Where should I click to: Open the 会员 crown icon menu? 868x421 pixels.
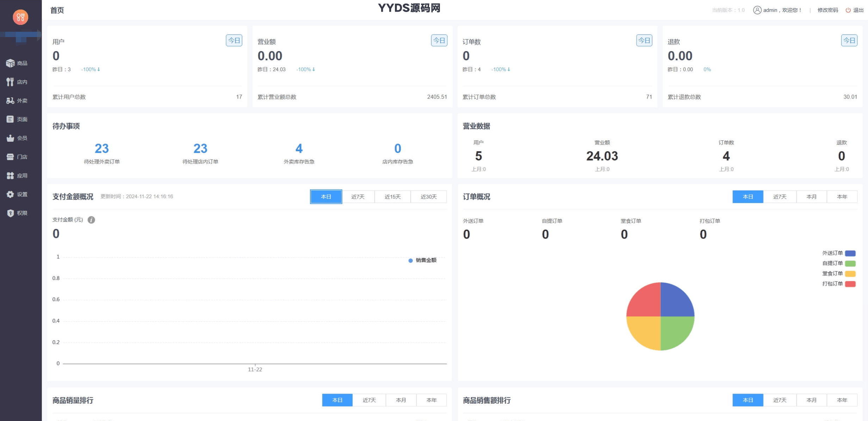pyautogui.click(x=10, y=138)
